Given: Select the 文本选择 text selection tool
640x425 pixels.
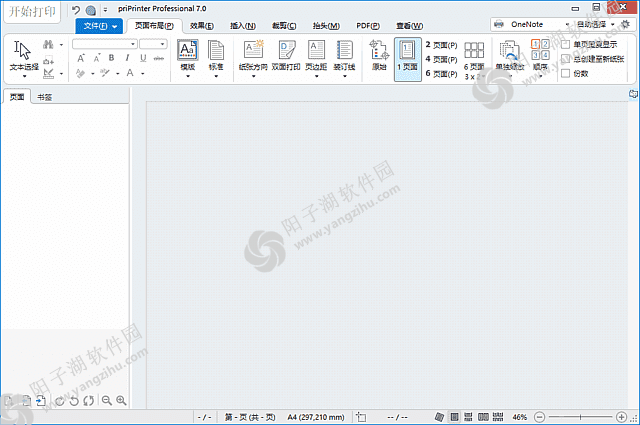Looking at the screenshot, I should [x=24, y=59].
